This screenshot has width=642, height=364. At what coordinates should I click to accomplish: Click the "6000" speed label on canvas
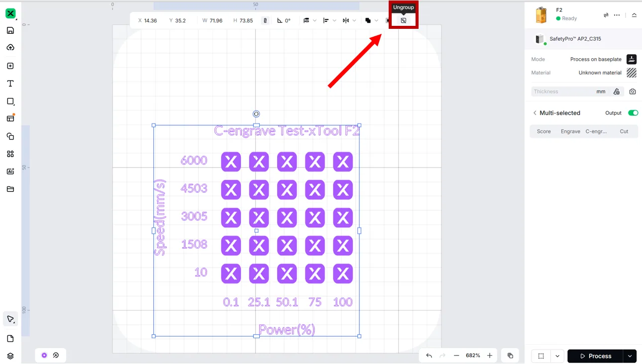194,160
